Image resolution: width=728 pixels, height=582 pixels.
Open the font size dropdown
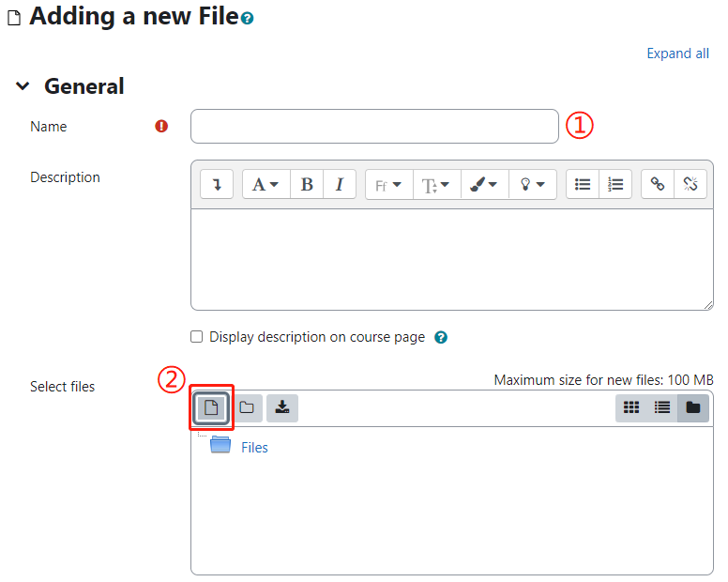(437, 184)
